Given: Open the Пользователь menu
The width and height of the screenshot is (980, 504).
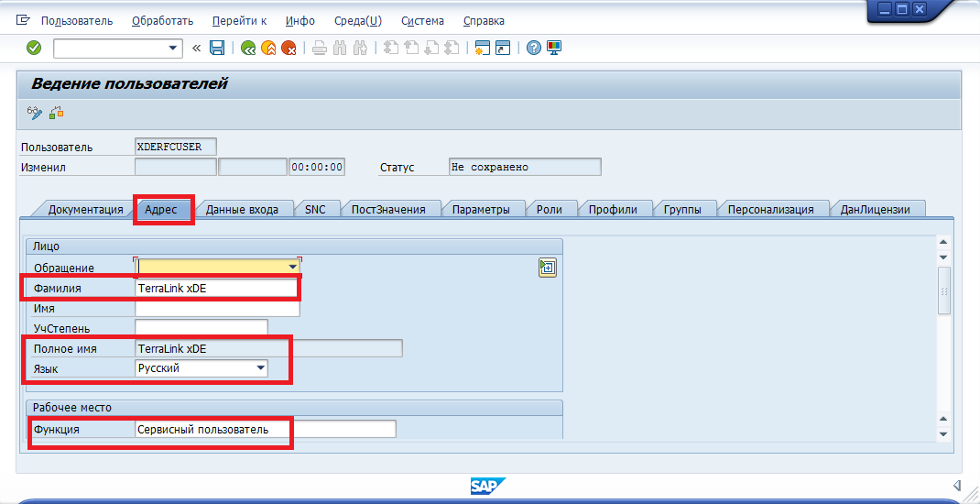Looking at the screenshot, I should 77,20.
